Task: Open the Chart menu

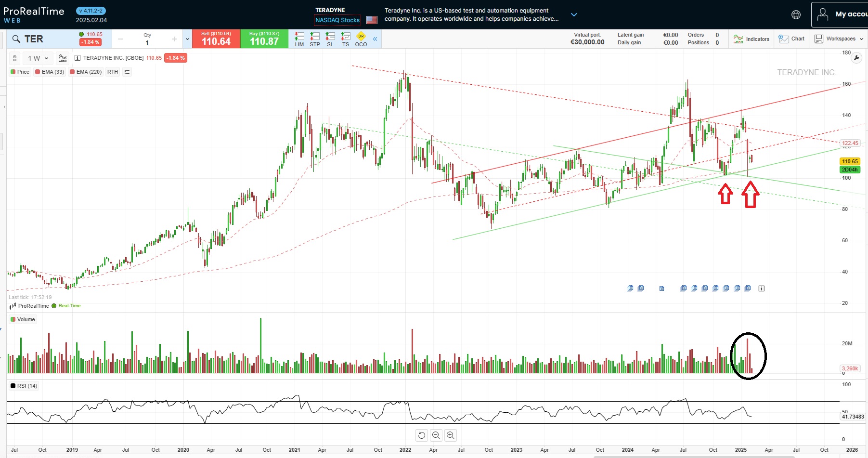Action: (x=791, y=39)
